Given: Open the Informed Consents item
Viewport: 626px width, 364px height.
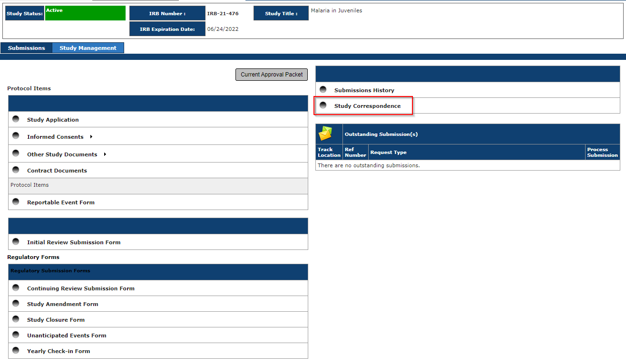Looking at the screenshot, I should click(55, 137).
